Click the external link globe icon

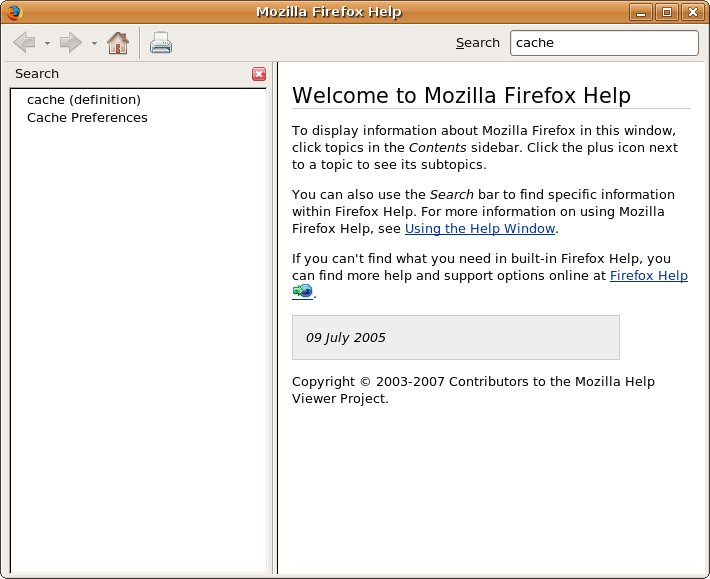tap(302, 291)
